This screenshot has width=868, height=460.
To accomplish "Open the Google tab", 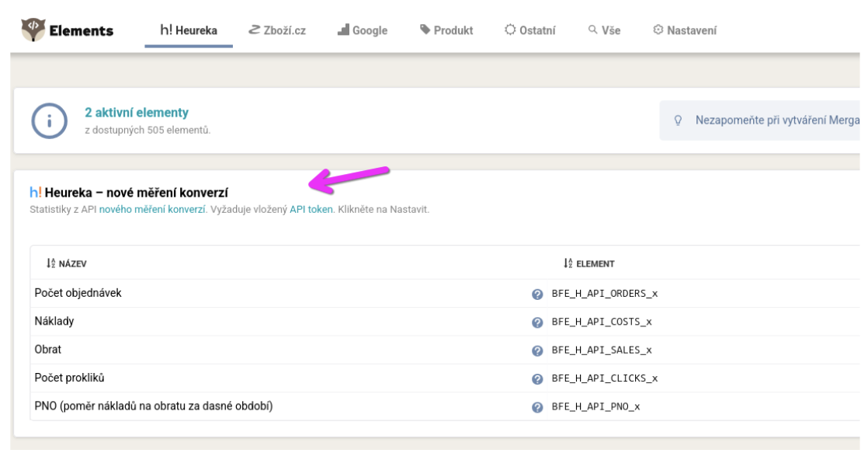I will point(363,31).
